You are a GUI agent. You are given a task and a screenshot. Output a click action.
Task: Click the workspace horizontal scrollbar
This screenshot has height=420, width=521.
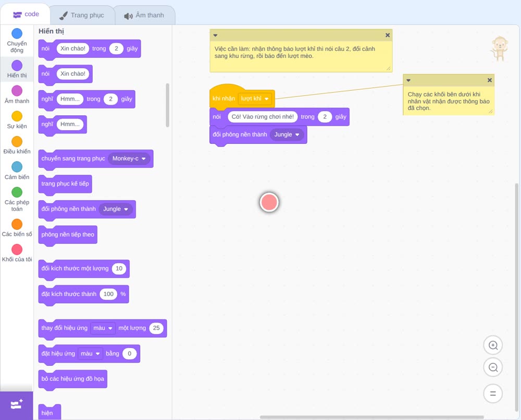click(x=371, y=417)
